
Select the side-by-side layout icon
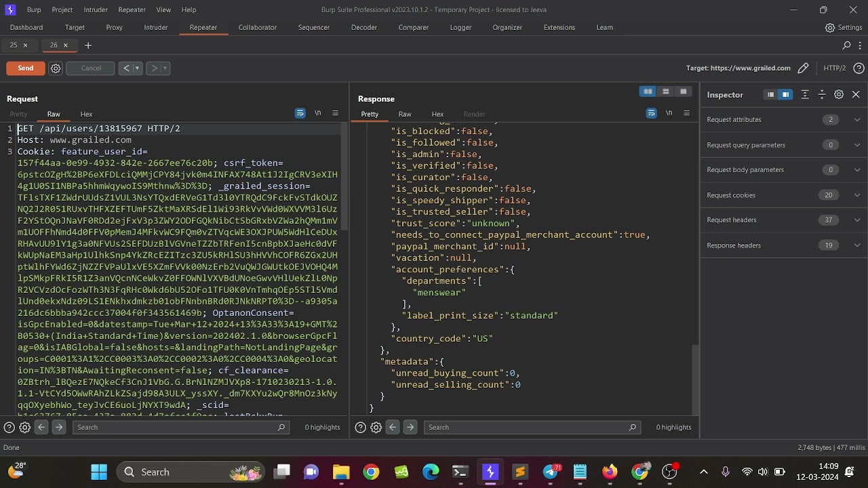pyautogui.click(x=648, y=91)
